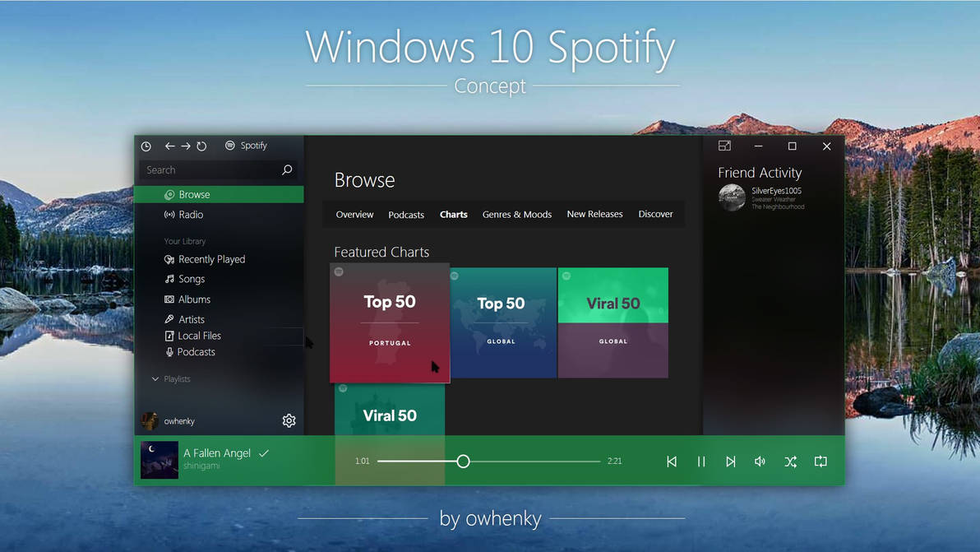Click SilverEyes1005's avatar picture
The image size is (980, 552).
[x=731, y=197]
